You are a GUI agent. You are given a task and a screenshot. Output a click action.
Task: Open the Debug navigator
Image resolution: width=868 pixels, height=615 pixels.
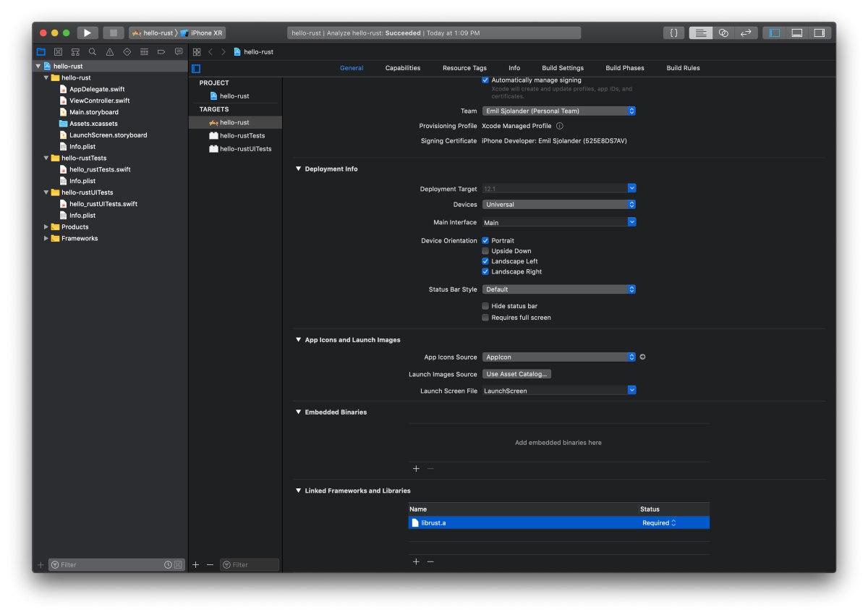(x=144, y=52)
